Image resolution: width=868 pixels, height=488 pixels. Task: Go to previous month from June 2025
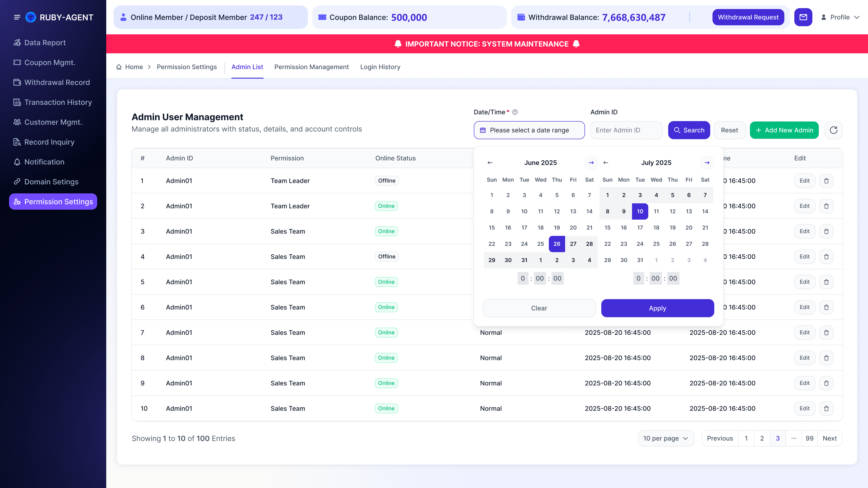[x=490, y=163]
